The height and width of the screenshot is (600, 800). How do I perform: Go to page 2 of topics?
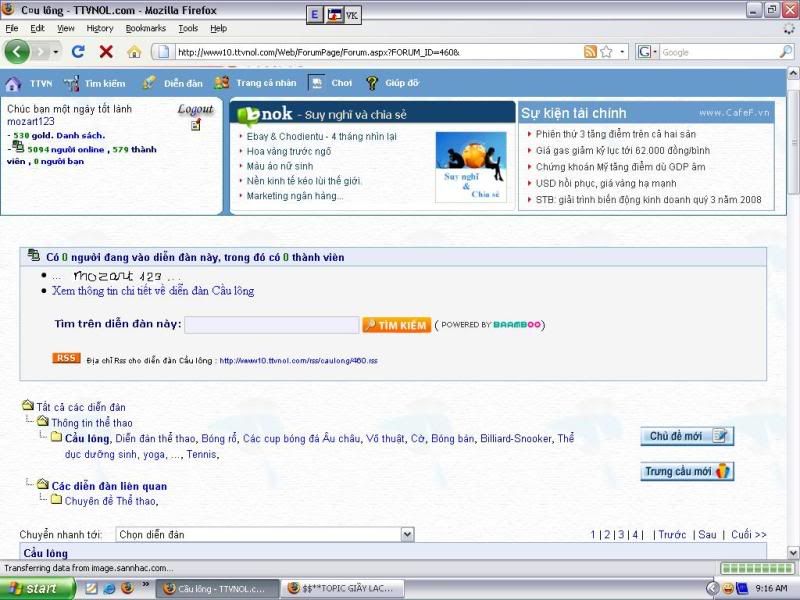(x=607, y=535)
